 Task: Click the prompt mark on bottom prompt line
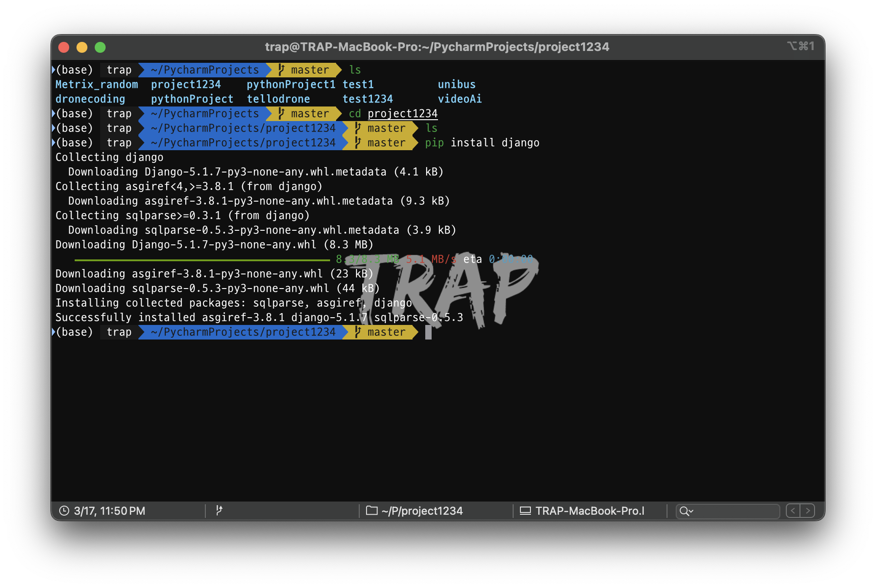click(53, 332)
